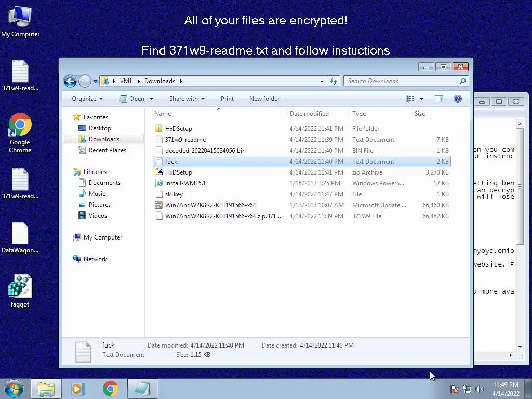Go forward with the Explorer forward arrow
532x399 pixels.
(85, 81)
